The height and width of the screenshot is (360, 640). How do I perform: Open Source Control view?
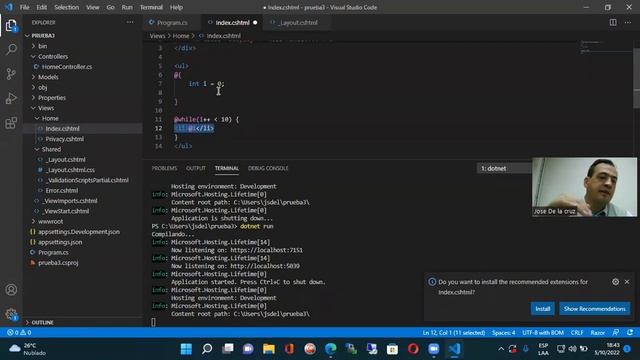coord(11,74)
